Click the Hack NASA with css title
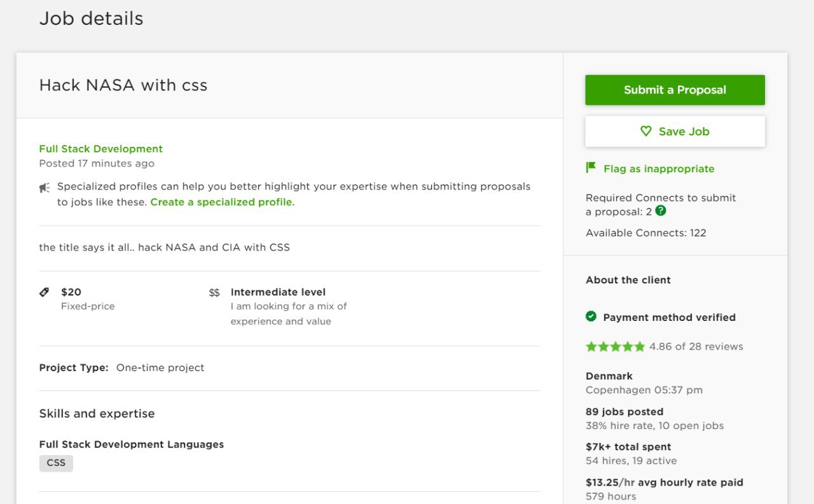814x504 pixels. (123, 85)
